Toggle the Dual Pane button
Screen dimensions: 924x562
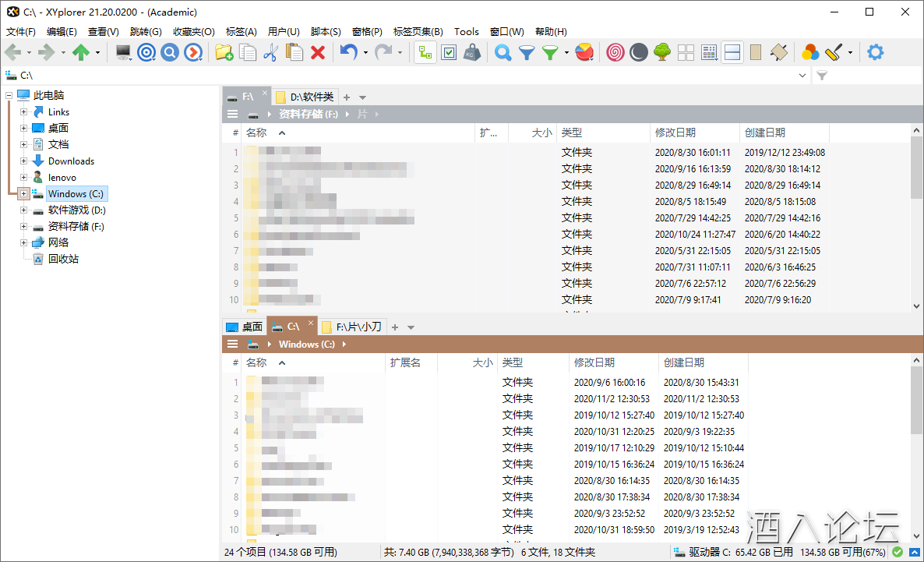(x=732, y=52)
